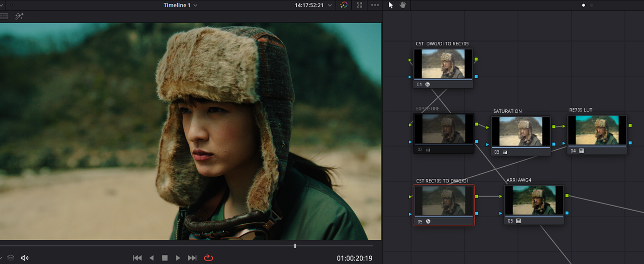Jump to last frame
The width and height of the screenshot is (644, 264).
click(192, 258)
